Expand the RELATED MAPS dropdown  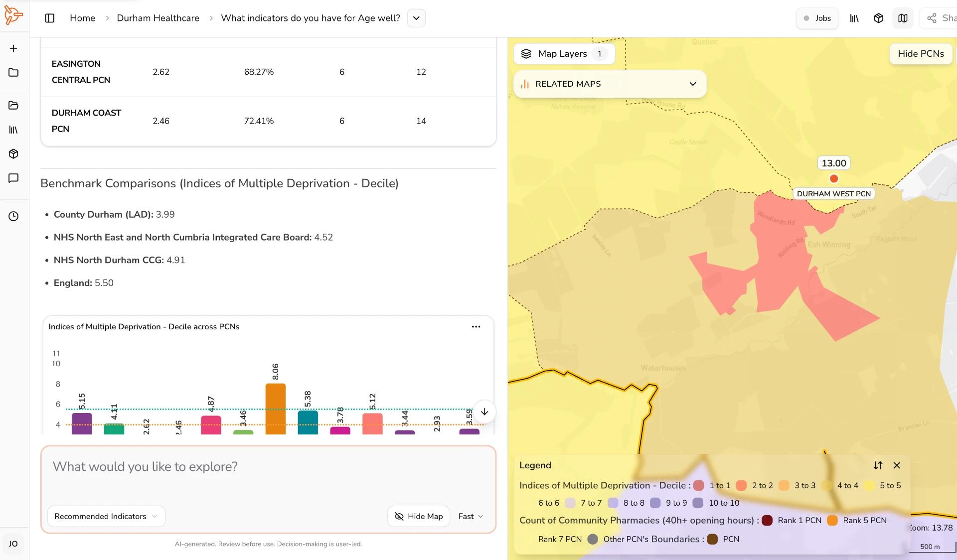pos(610,84)
